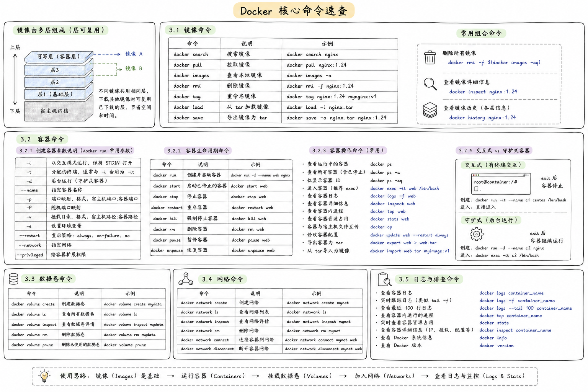
Task: Click the '连接容器到网络' description cell
Action: pos(259,340)
